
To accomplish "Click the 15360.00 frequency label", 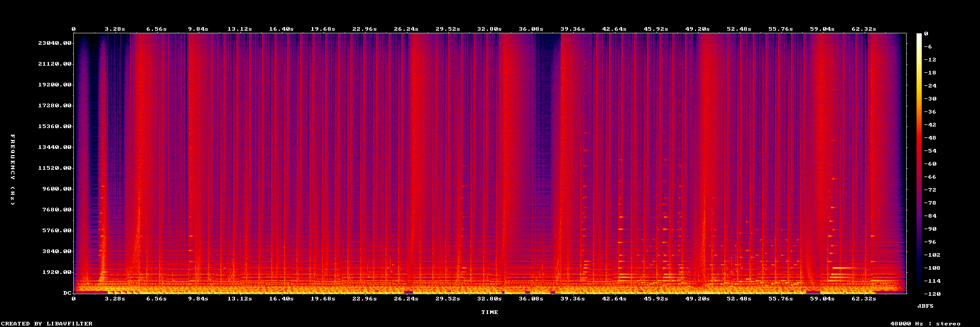I will tap(55, 127).
